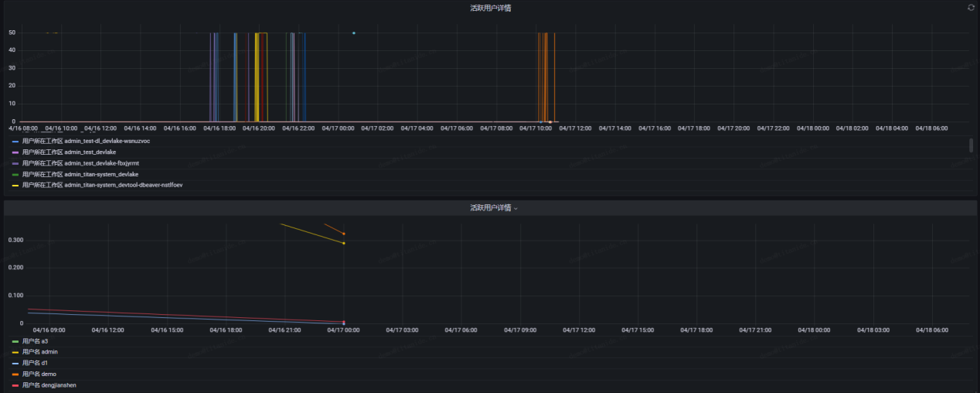Screen dimensions: 980x393
Task: Click blue color swatch for admin_test-dl_devlake-wsnuzvoc
Action: pyautogui.click(x=15, y=142)
